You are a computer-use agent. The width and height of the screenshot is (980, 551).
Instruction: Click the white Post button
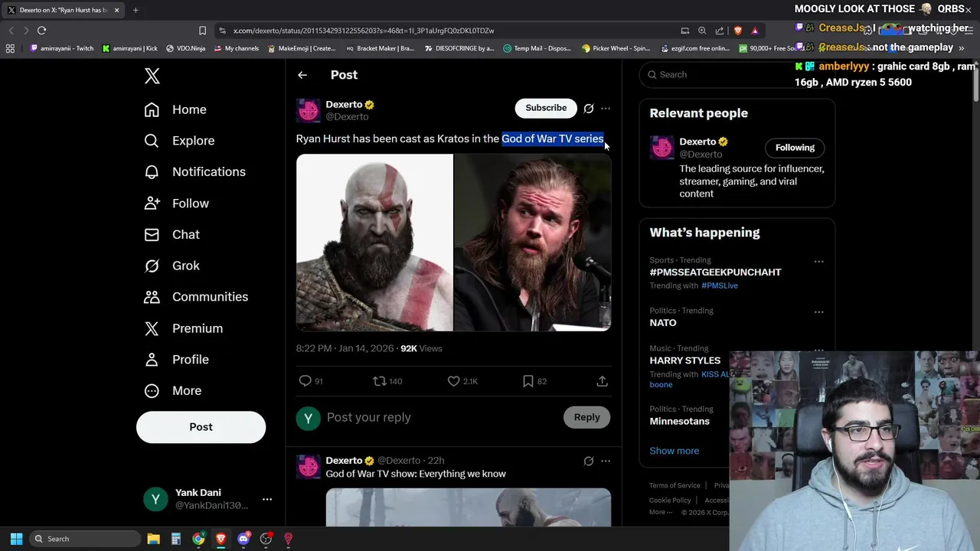tap(201, 427)
